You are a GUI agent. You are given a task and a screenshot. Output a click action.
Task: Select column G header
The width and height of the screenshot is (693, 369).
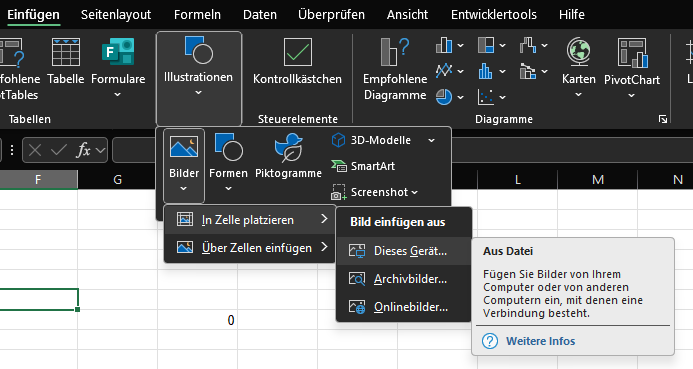click(118, 179)
